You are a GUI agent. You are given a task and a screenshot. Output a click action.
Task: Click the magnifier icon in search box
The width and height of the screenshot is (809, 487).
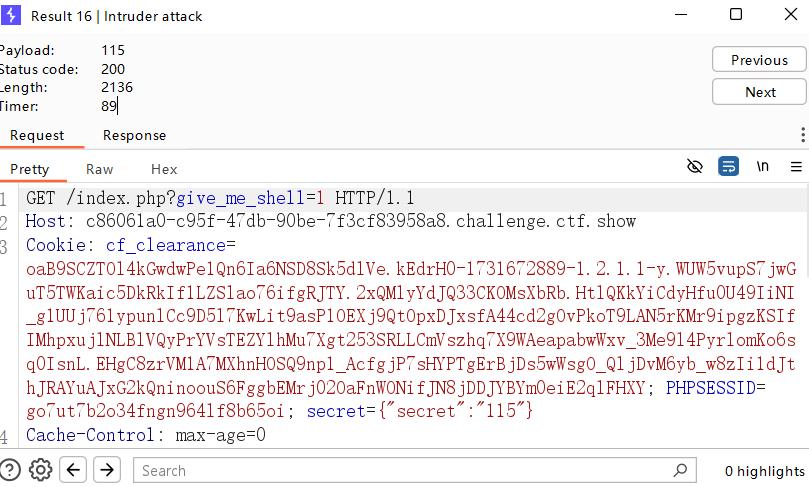tap(681, 470)
